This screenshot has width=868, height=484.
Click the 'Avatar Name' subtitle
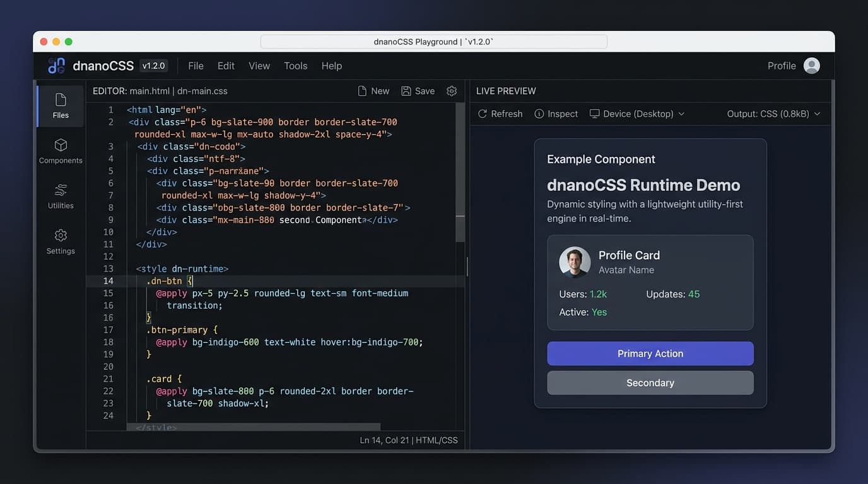click(x=626, y=270)
